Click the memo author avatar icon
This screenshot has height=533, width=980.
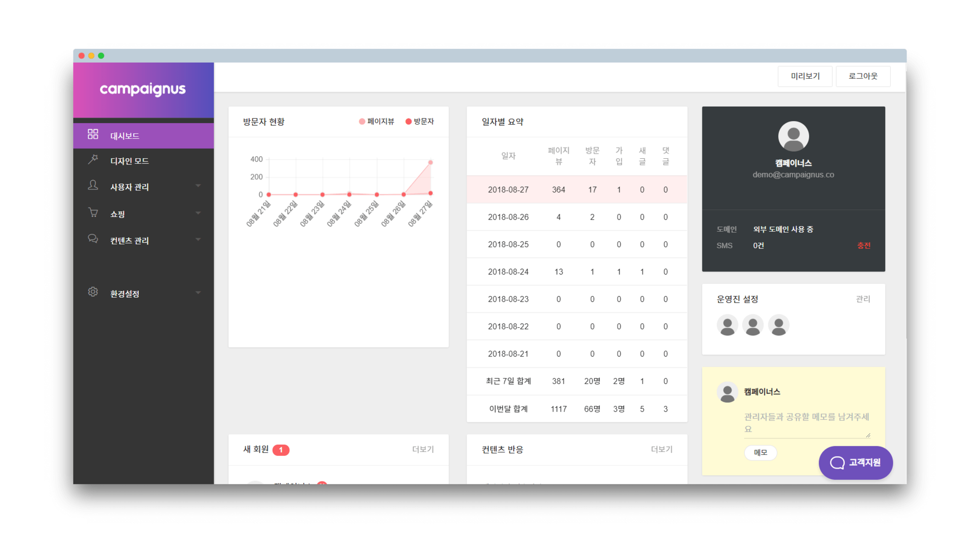727,392
